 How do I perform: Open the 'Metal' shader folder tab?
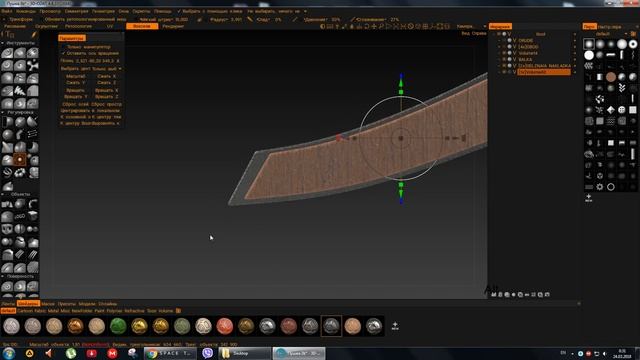[x=53, y=311]
